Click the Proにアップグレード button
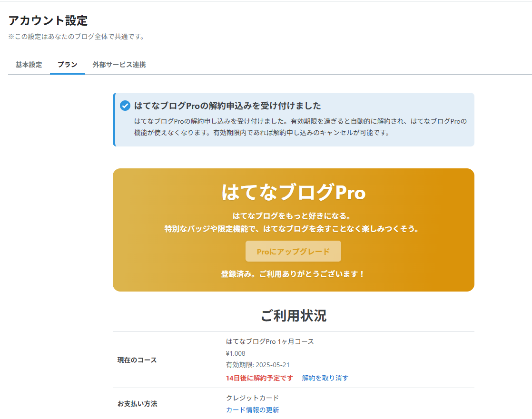This screenshot has width=532, height=419. (293, 251)
